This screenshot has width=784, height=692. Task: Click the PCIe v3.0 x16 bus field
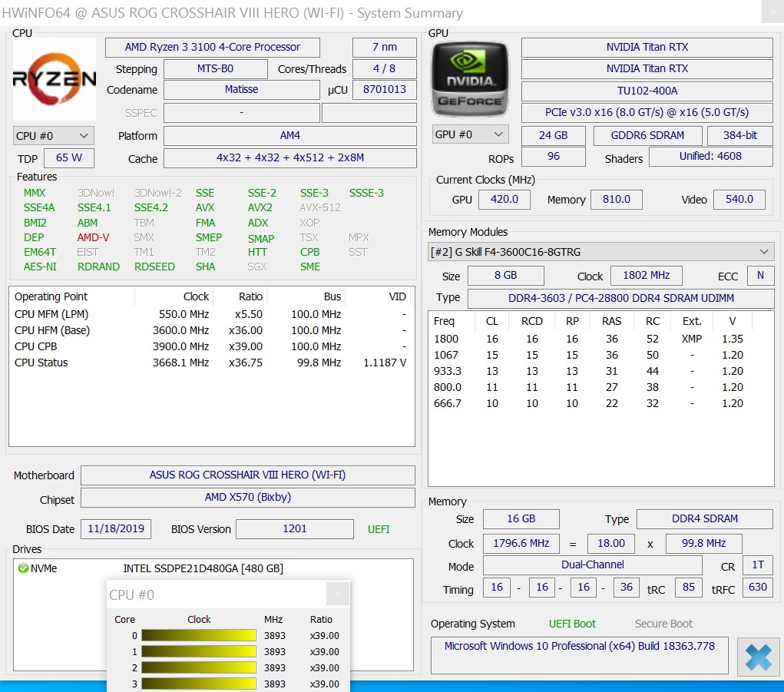coord(647,112)
